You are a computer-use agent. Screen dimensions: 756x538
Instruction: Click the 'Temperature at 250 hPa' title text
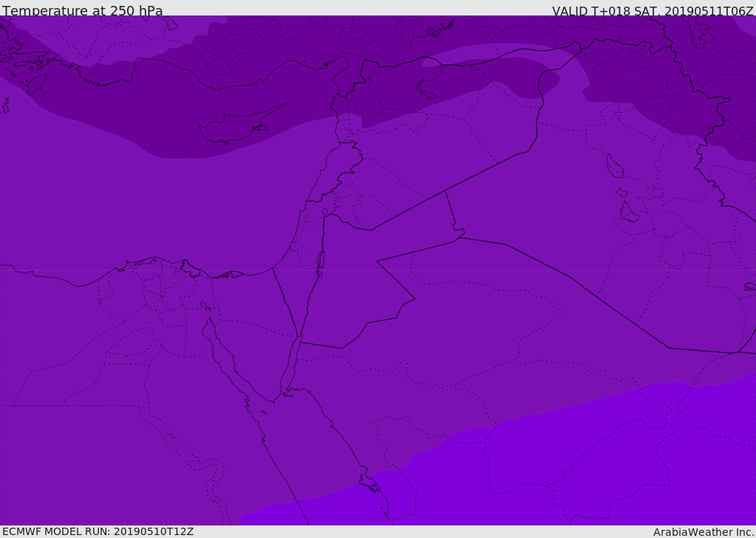[x=83, y=10]
